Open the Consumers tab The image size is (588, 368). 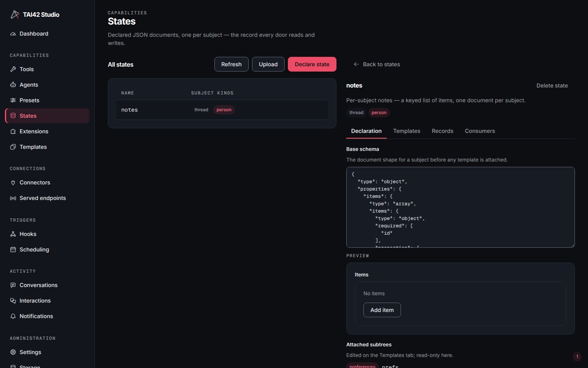pos(480,131)
